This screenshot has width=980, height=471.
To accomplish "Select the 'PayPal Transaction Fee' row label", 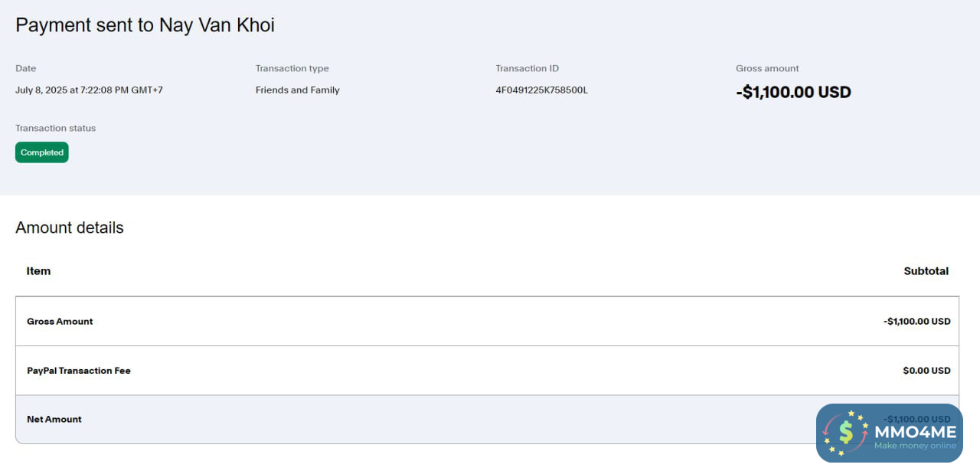I will (x=79, y=371).
